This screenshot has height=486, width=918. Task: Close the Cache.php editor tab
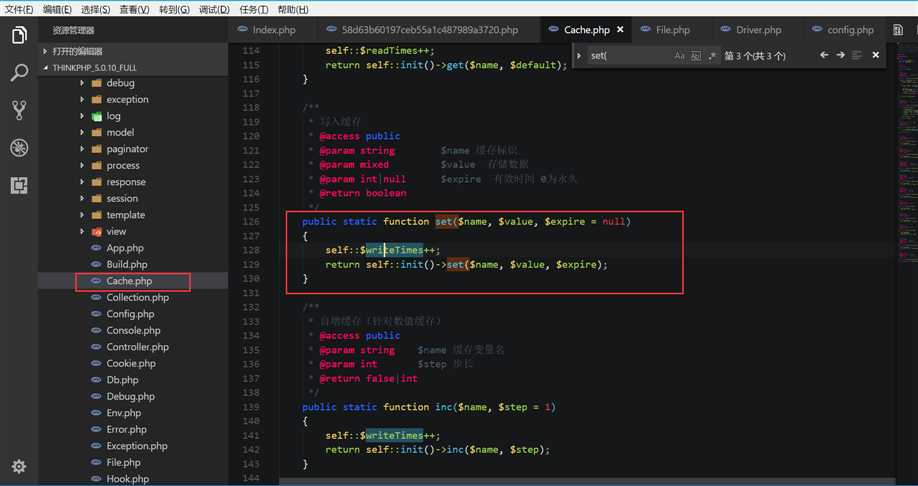coord(621,29)
